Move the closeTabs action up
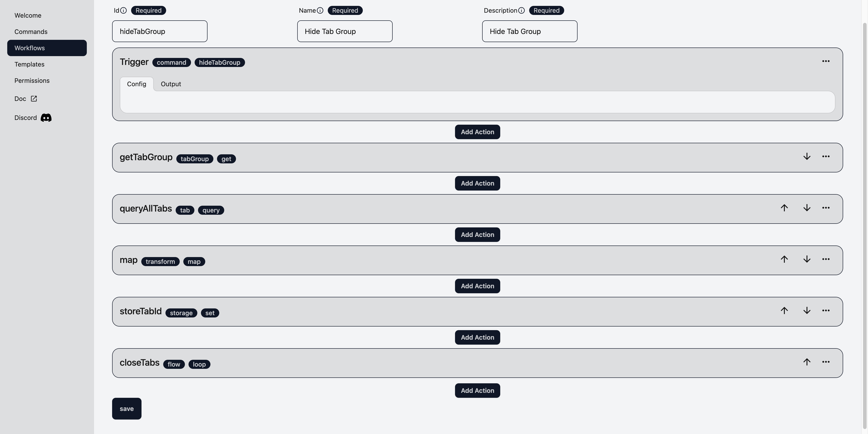The height and width of the screenshot is (434, 868). point(807,362)
